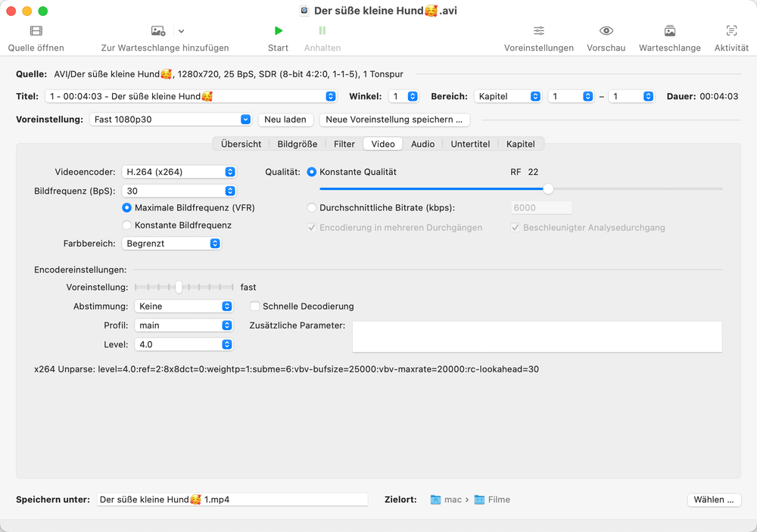Image resolution: width=757 pixels, height=532 pixels.
Task: Enable the Schnelle Decodierung checkbox
Action: pyautogui.click(x=255, y=306)
